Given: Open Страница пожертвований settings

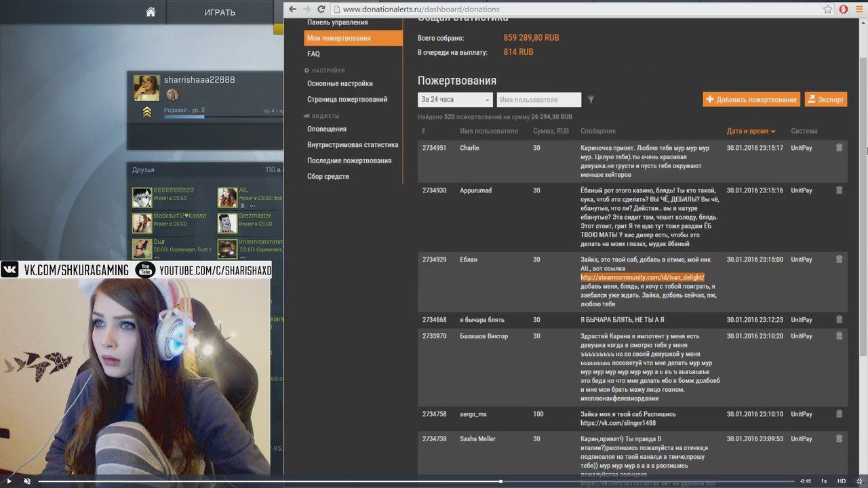Looking at the screenshot, I should [347, 99].
